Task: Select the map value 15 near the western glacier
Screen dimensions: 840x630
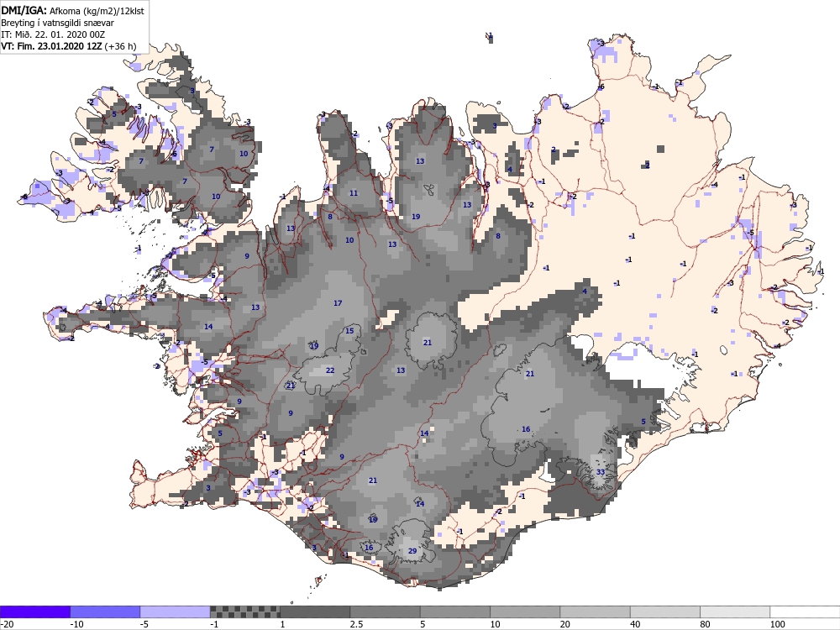Action: [349, 330]
